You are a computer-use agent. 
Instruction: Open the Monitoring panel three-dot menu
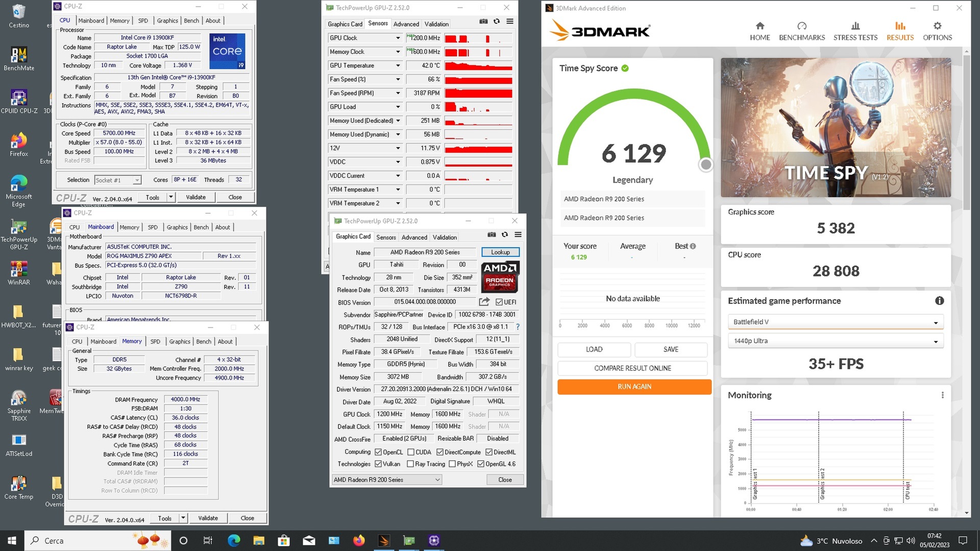942,395
